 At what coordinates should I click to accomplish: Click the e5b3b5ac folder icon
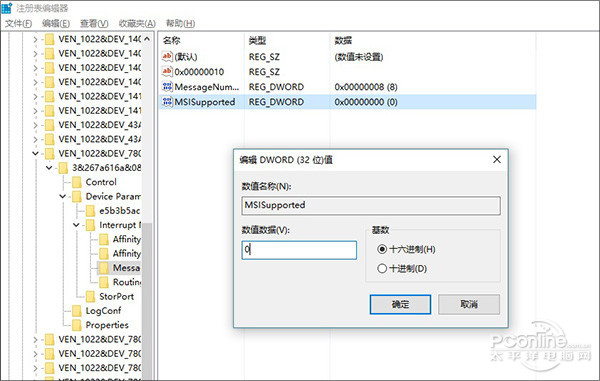pos(91,211)
